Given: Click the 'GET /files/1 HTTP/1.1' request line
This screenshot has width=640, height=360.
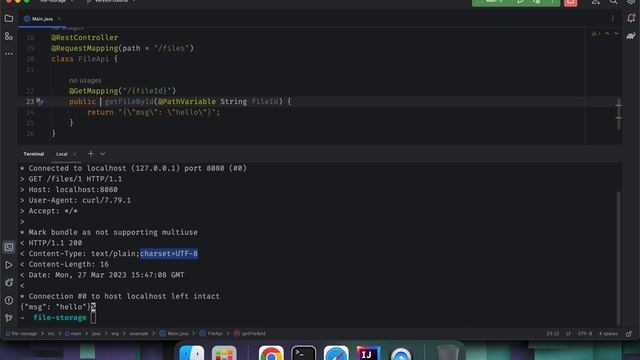Looking at the screenshot, I should (x=75, y=179).
